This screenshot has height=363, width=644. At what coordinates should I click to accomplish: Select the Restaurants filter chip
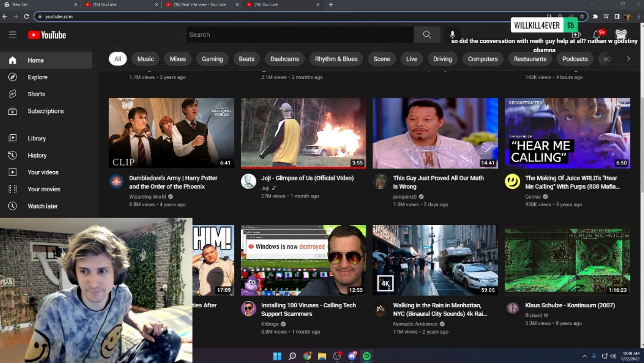click(x=530, y=59)
